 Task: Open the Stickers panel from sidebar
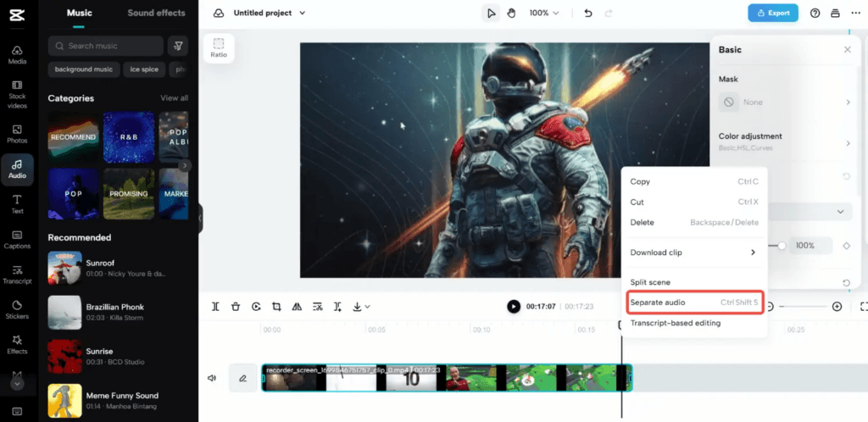[x=17, y=309]
